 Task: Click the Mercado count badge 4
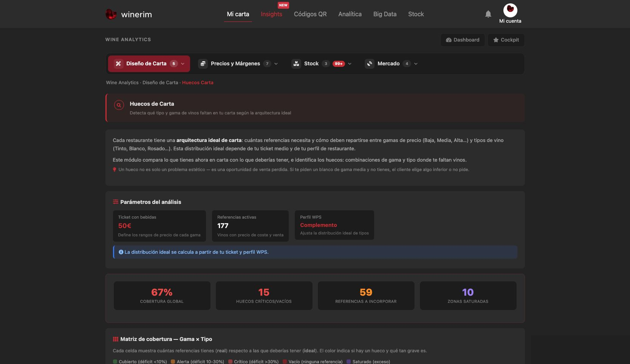point(407,64)
